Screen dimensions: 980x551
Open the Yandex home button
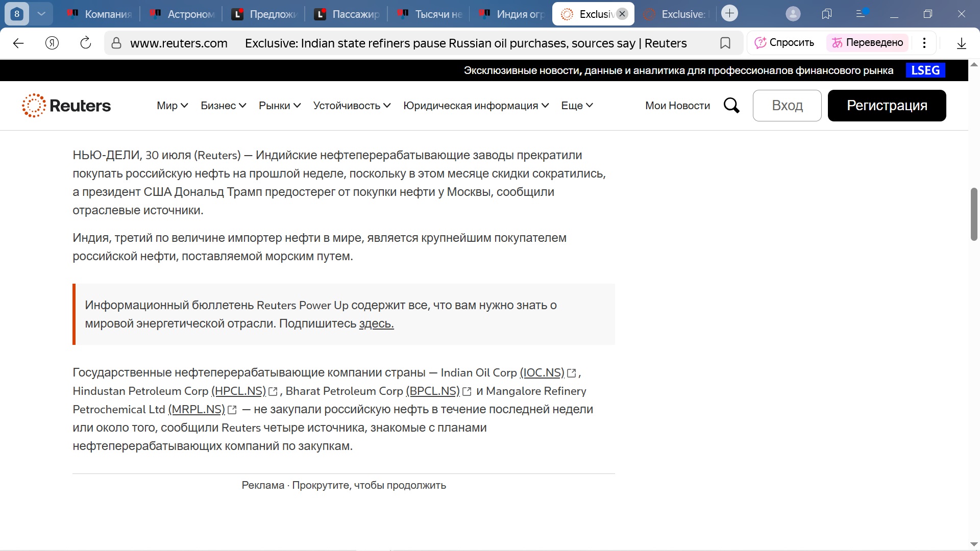[52, 43]
